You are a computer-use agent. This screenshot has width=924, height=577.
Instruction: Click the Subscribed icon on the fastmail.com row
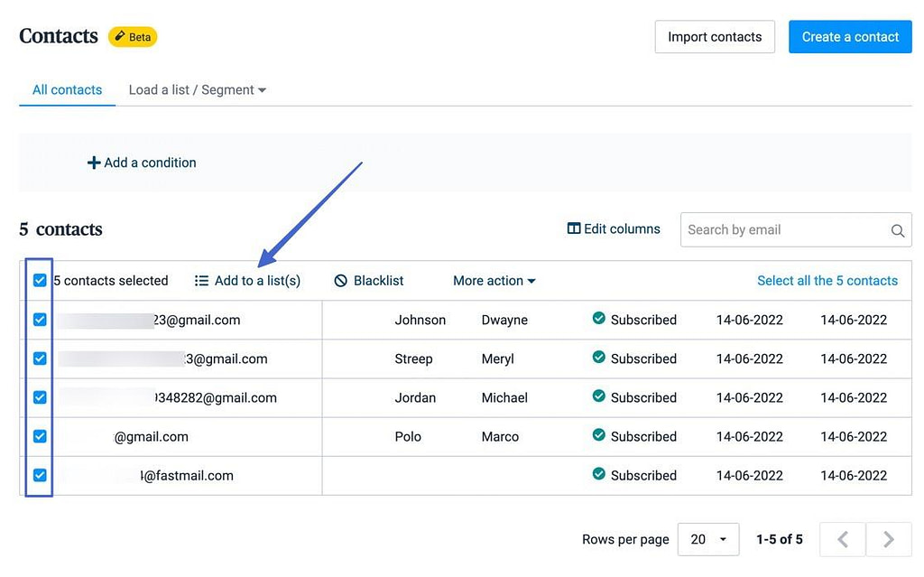598,475
